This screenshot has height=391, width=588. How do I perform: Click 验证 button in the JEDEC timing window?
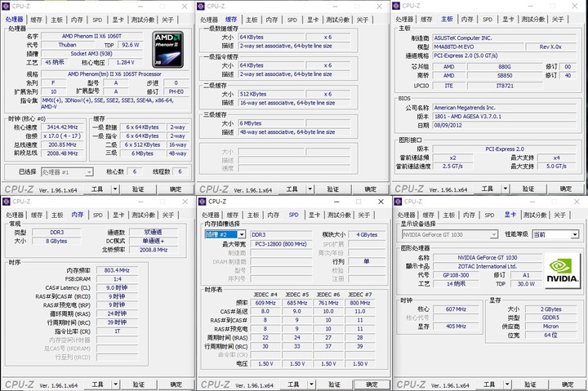click(334, 384)
